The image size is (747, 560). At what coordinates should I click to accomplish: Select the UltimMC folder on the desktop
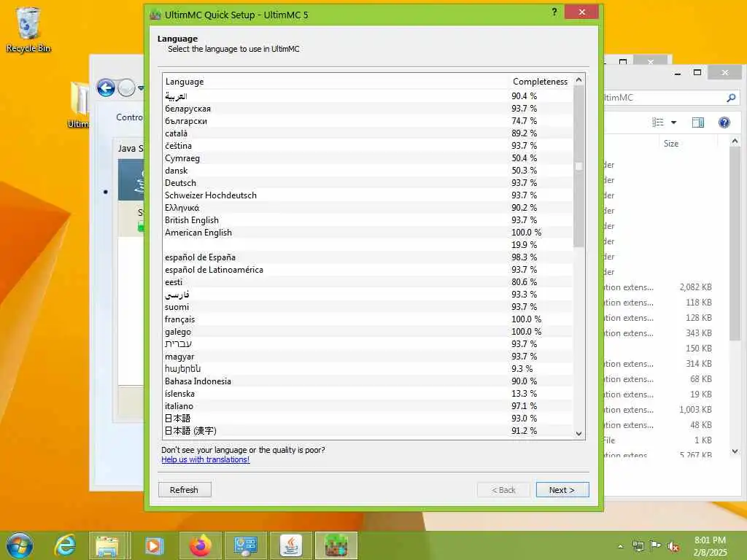coord(79,105)
